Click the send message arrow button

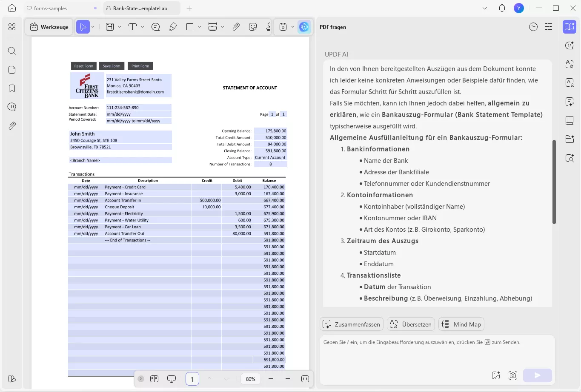538,375
